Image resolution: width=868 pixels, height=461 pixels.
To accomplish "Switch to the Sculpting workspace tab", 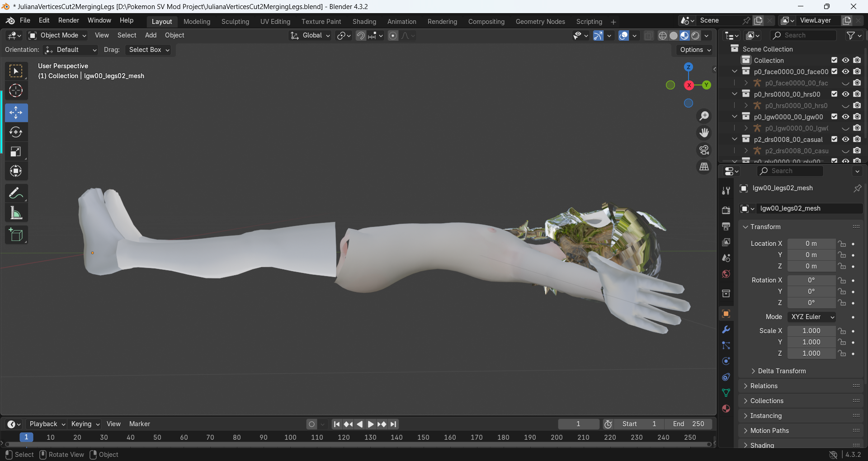I will tap(235, 22).
